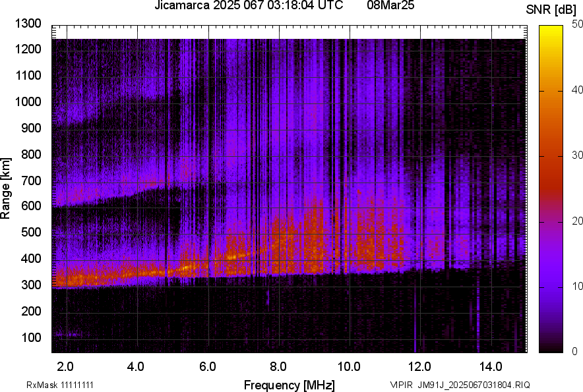Click range tick label '600'
Screen dimensions: 583x392
31,206
